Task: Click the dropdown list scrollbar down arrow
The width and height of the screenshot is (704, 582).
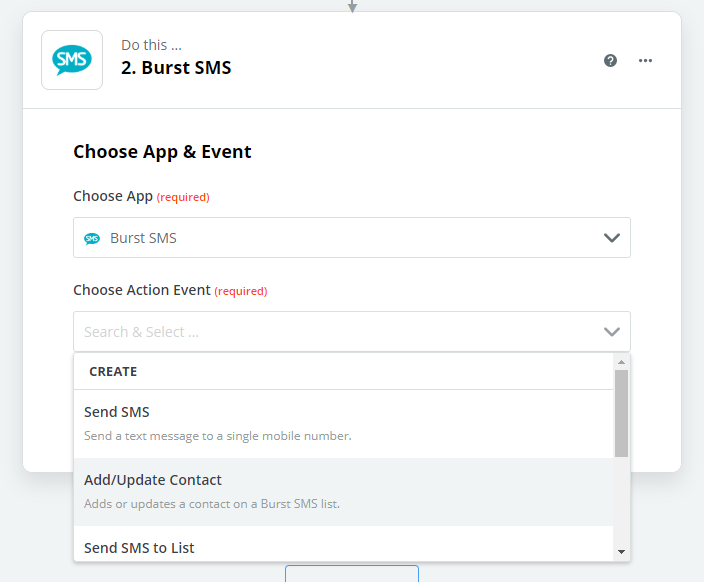Action: click(621, 551)
